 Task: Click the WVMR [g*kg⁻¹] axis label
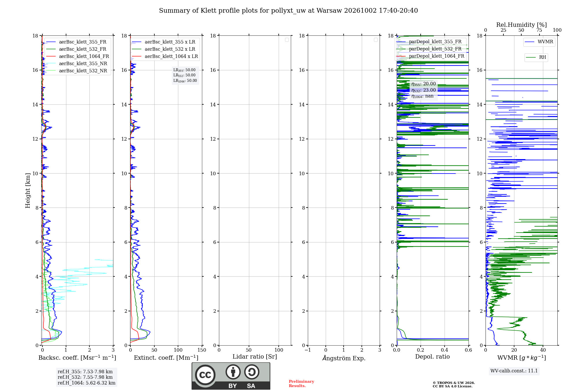522,358
